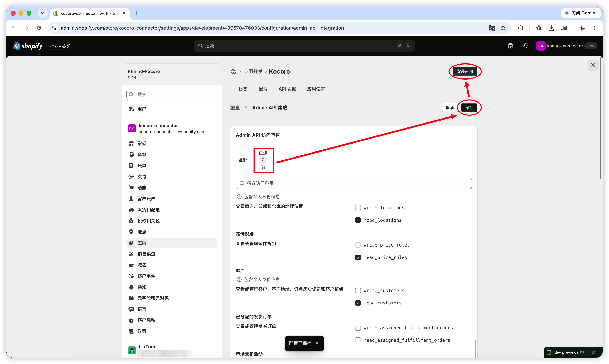Open the notifications bell
Viewport: 609px width, 364px height.
point(526,46)
